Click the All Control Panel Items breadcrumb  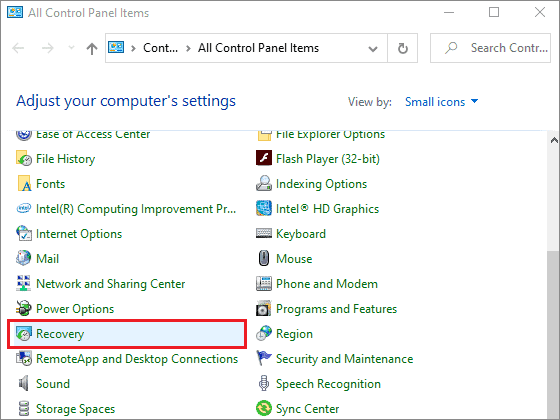click(x=259, y=48)
